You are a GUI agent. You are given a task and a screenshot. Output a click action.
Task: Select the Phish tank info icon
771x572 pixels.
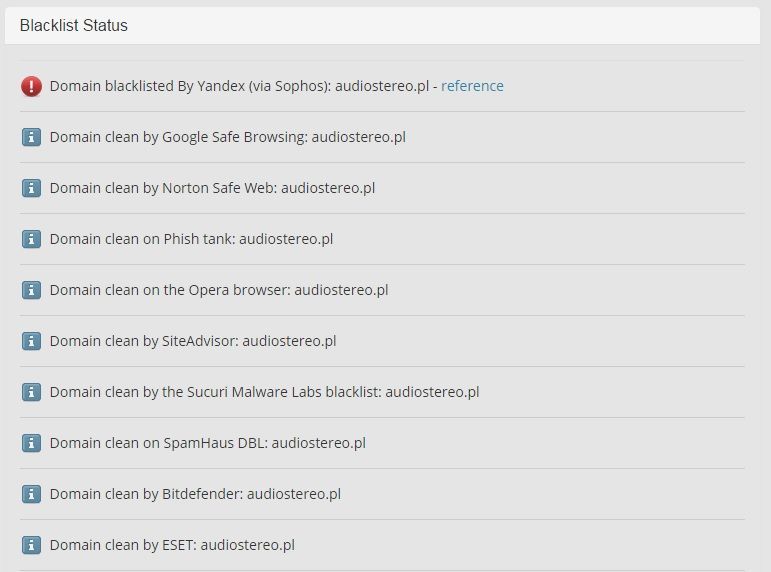(31, 240)
